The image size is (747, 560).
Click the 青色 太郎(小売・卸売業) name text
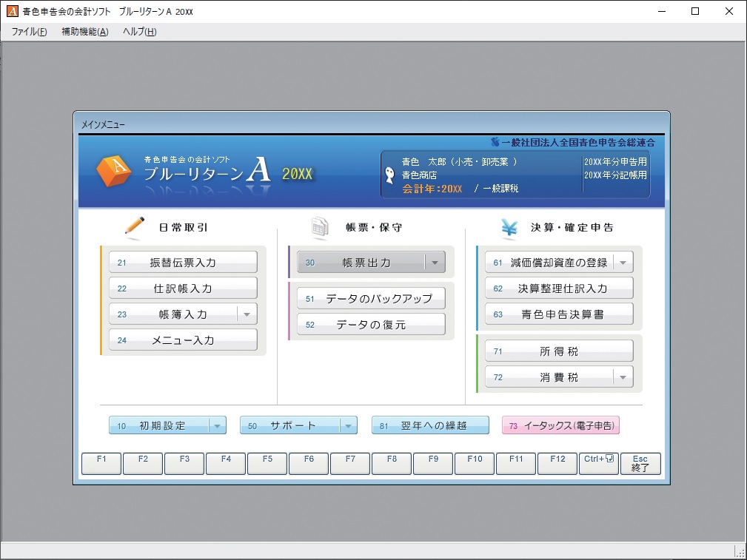459,162
